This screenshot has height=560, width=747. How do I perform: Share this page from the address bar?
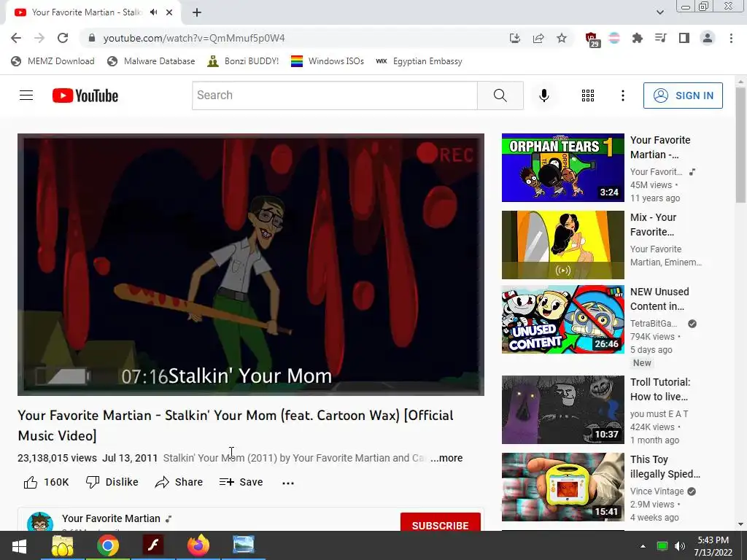pyautogui.click(x=538, y=38)
